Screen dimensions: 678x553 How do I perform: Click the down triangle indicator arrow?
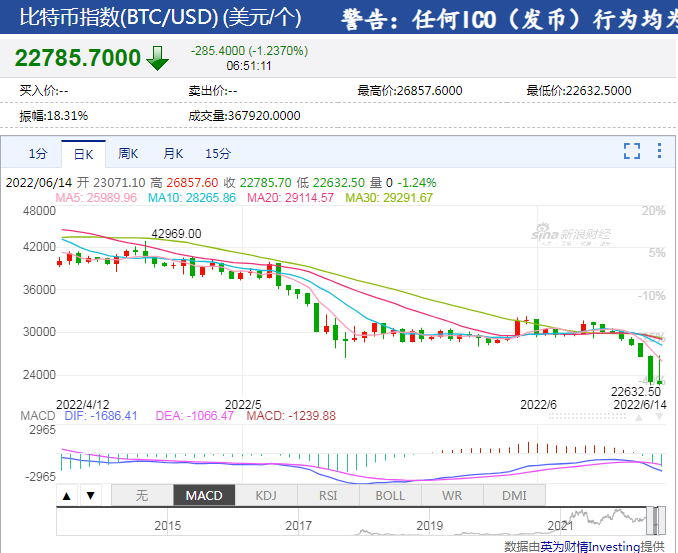[x=90, y=495]
